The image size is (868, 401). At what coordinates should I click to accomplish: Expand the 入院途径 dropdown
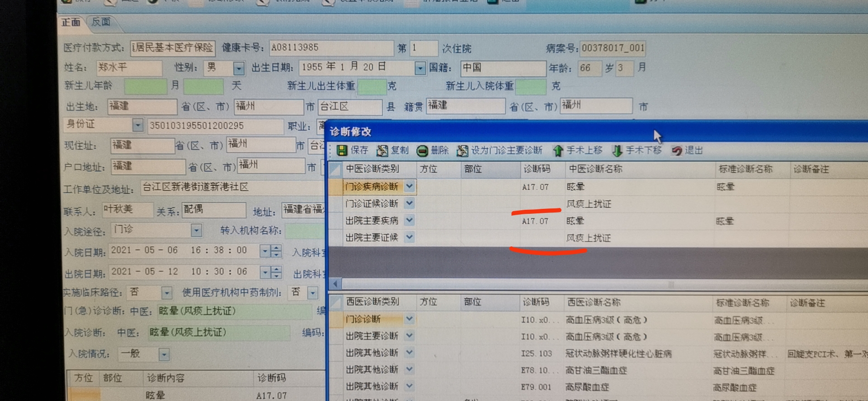(x=196, y=231)
